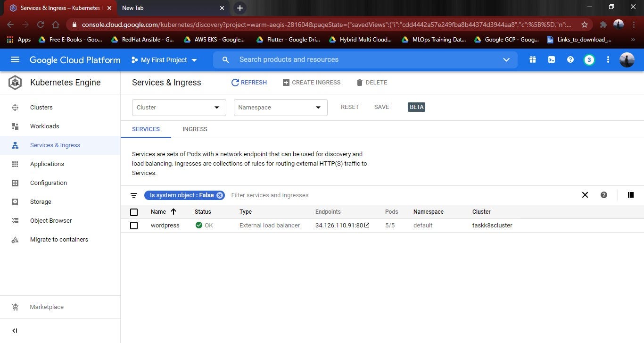The image size is (644, 343).
Task: Open the AWS EKS bookmark
Action: tap(214, 40)
